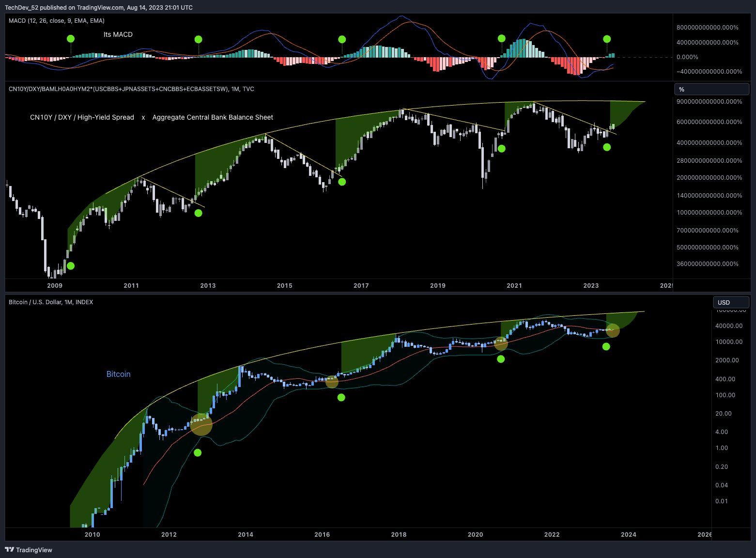Click the green dot near 2009 low

(x=71, y=266)
